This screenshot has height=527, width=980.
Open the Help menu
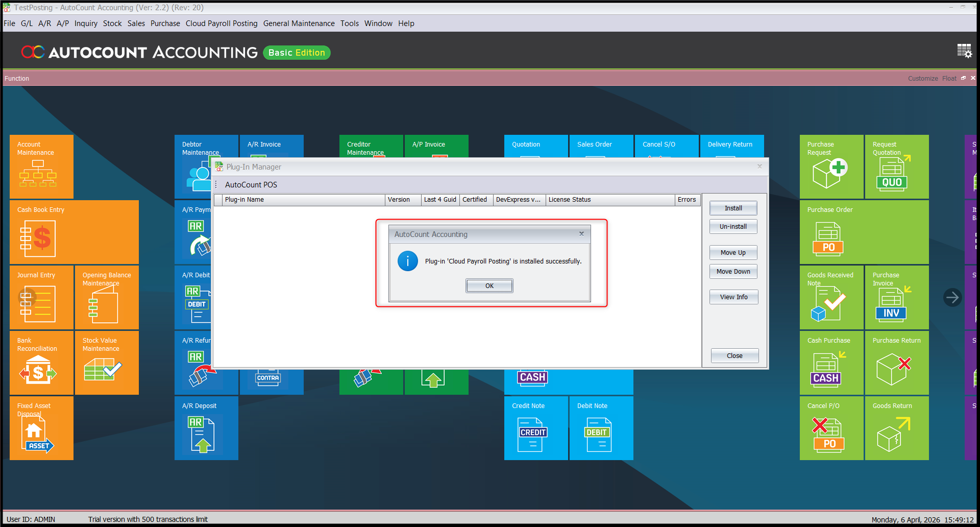[x=406, y=23]
